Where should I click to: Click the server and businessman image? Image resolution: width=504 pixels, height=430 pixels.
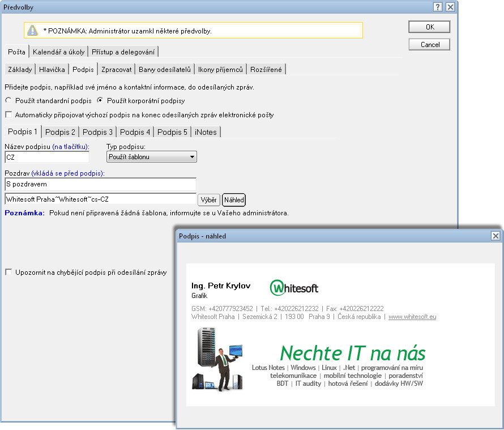pyautogui.click(x=218, y=359)
